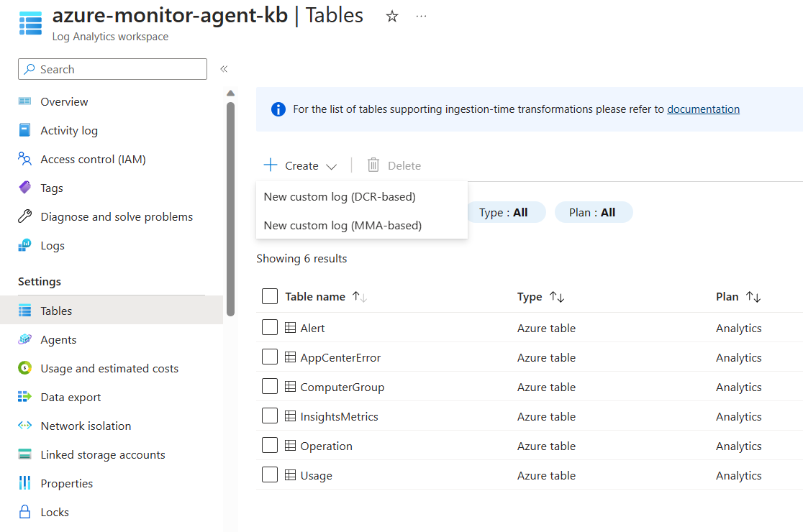The image size is (803, 532).
Task: Sort by the Type column arrows
Action: (557, 297)
